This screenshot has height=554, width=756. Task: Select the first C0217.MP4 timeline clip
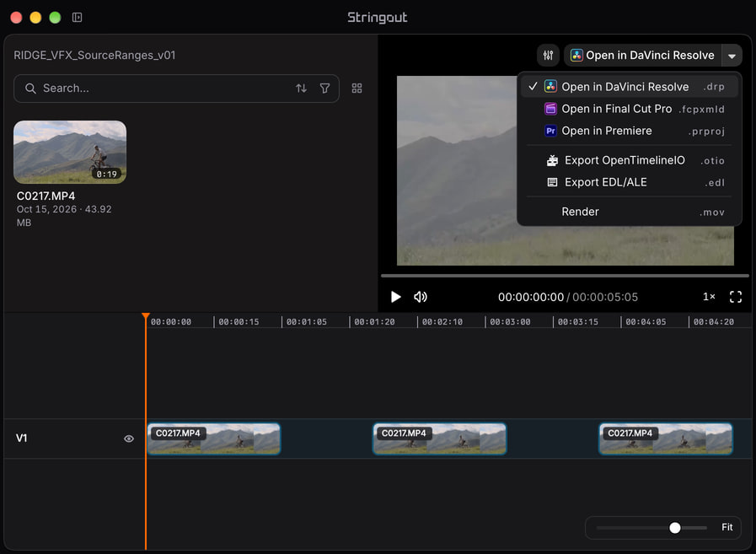pos(213,438)
